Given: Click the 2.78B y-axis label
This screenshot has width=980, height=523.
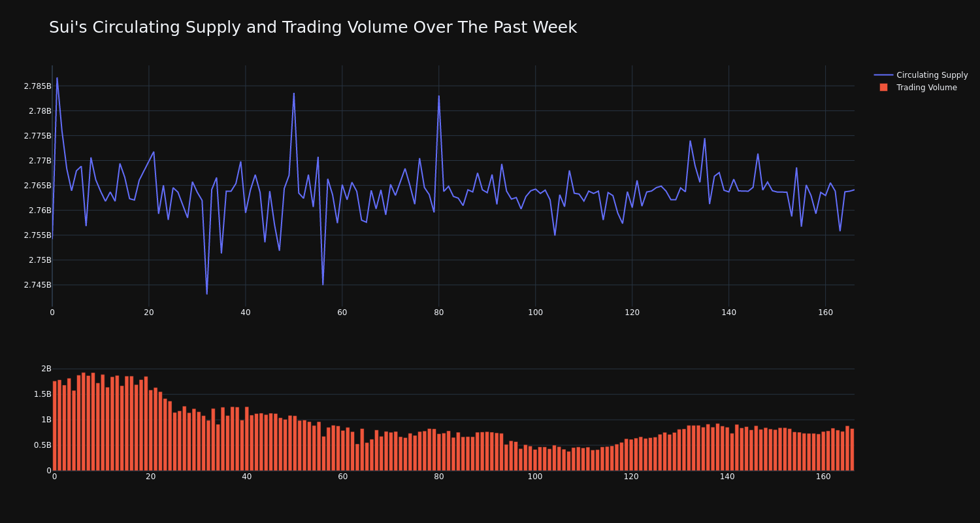Looking at the screenshot, I should tap(40, 111).
